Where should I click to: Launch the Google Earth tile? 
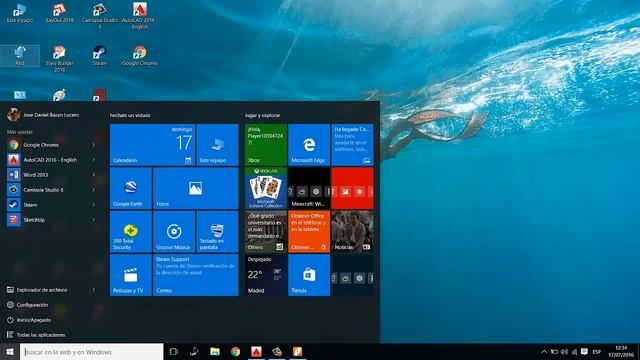tap(131, 189)
